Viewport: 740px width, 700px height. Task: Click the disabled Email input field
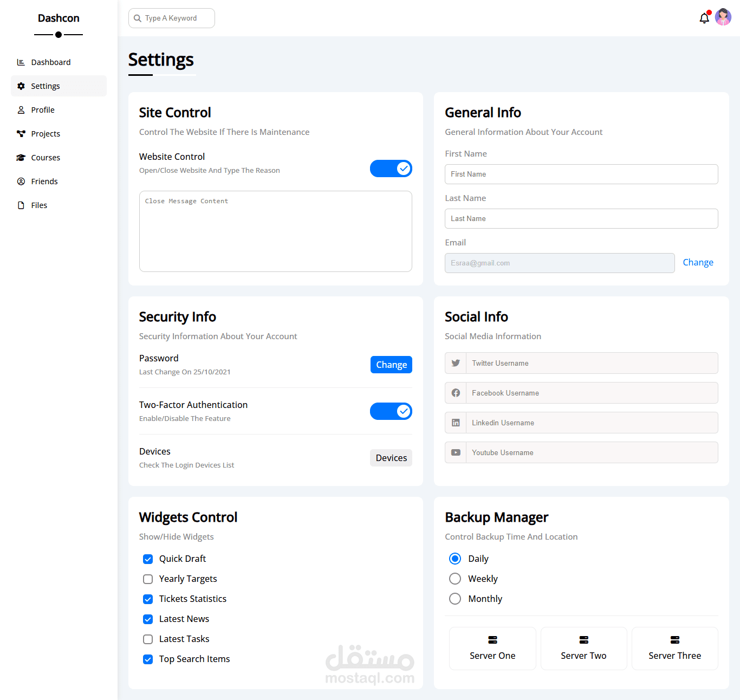click(560, 263)
